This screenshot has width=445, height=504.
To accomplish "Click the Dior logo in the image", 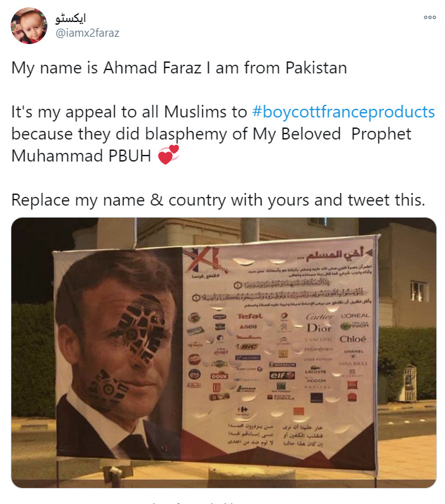I will coord(319,328).
